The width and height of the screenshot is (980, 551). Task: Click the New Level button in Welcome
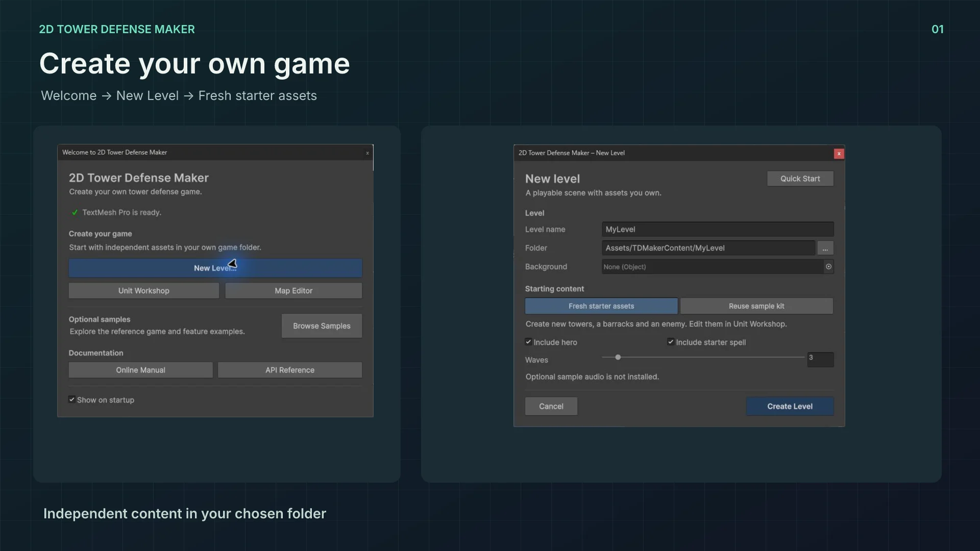coord(215,268)
